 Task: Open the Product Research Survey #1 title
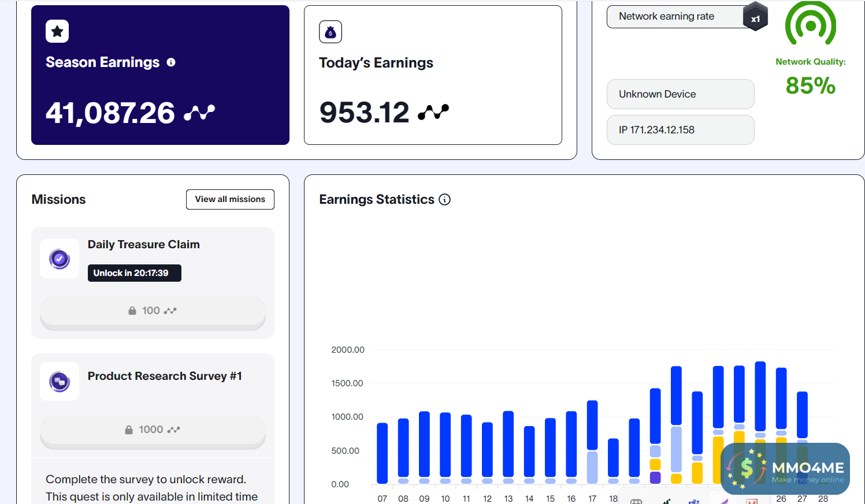tap(165, 376)
